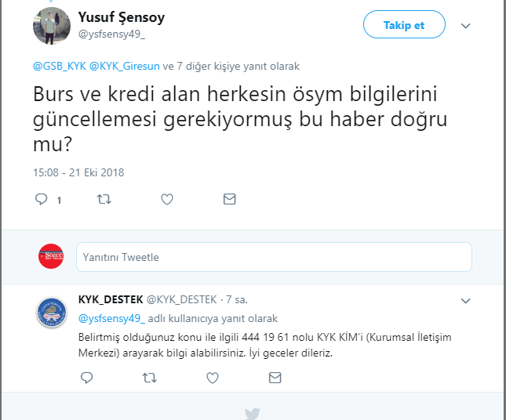Image resolution: width=506 pixels, height=420 pixels.
Task: Open Yusuf Şensoy's profile picture
Action: click(x=52, y=26)
